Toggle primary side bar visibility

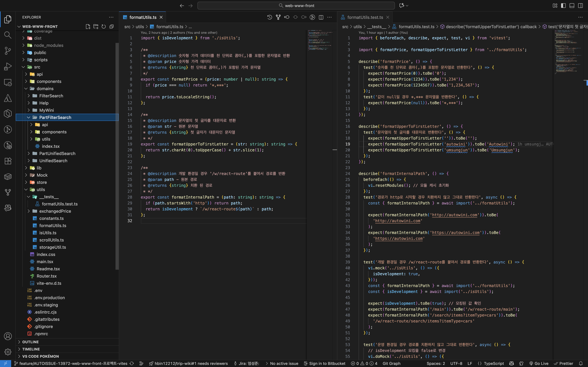point(563,6)
